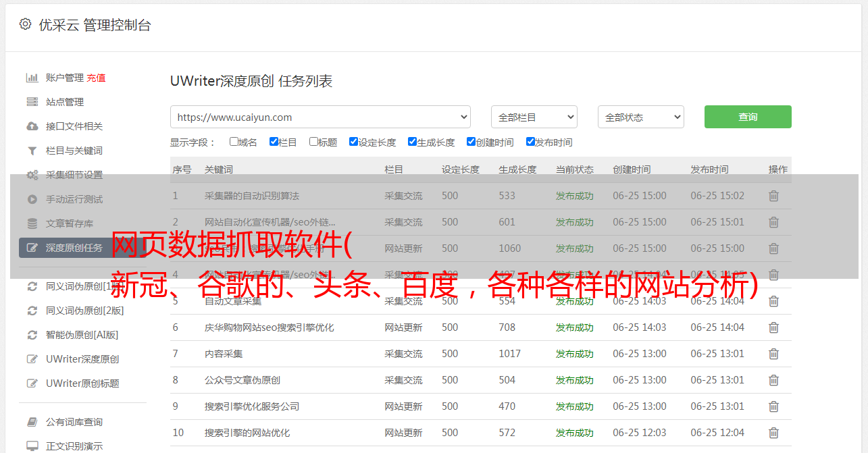Click the cloud upload icon for 接口文件相关

click(32, 126)
